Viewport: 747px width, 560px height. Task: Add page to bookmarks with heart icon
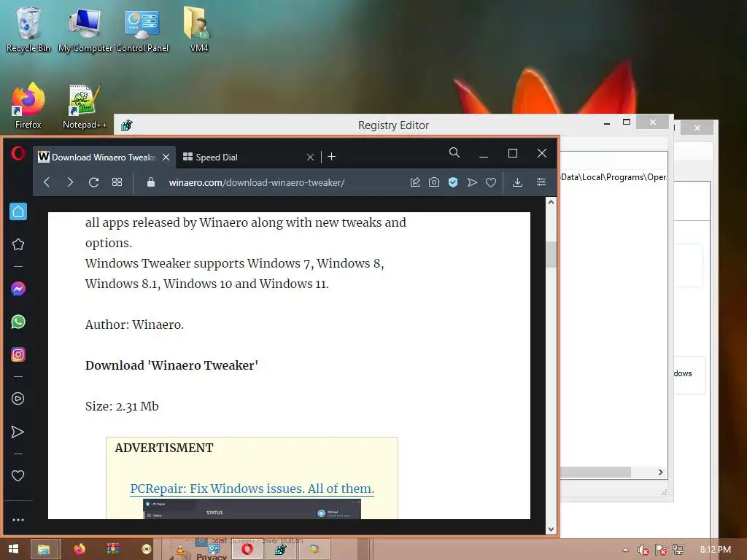[491, 182]
